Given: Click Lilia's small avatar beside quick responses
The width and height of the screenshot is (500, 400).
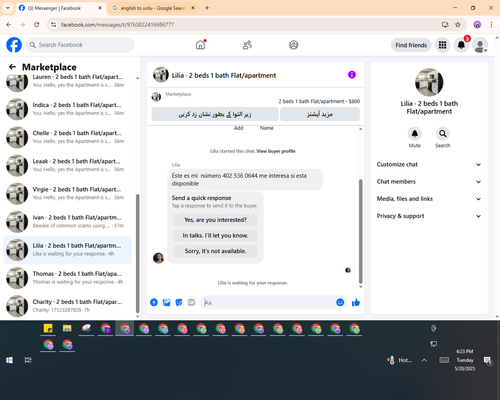Looking at the screenshot, I should (158, 258).
